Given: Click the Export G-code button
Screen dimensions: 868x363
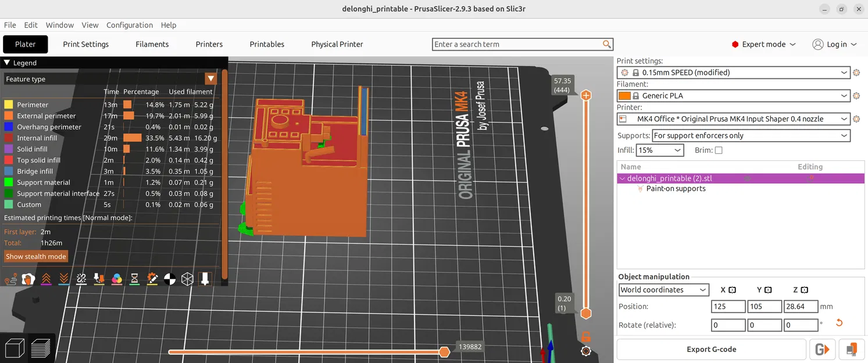Looking at the screenshot, I should tap(711, 350).
